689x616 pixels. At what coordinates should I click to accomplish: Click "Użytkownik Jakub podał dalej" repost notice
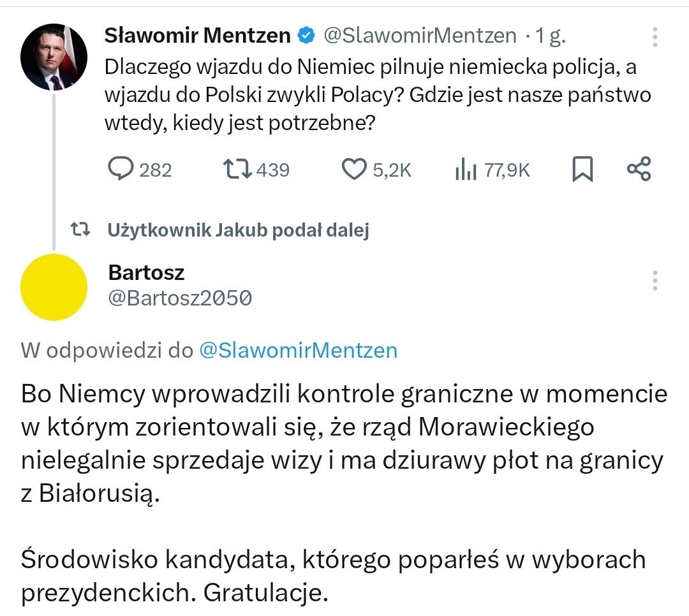(239, 230)
